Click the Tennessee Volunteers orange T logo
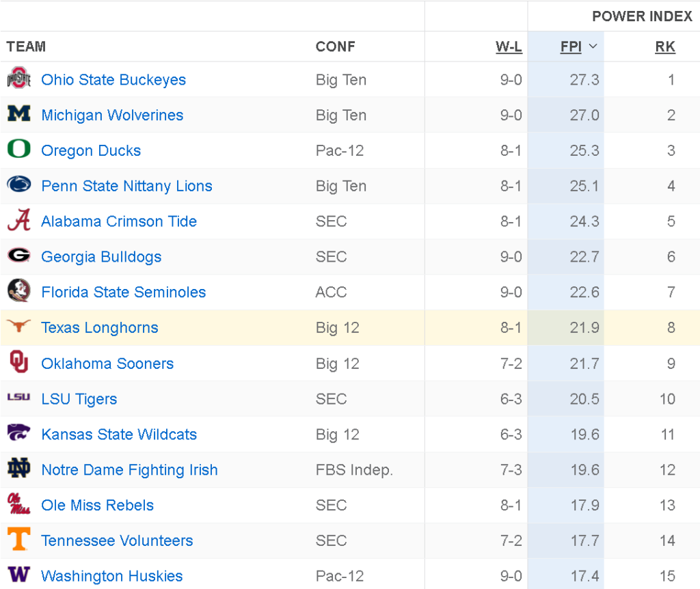The height and width of the screenshot is (589, 700). (18, 538)
